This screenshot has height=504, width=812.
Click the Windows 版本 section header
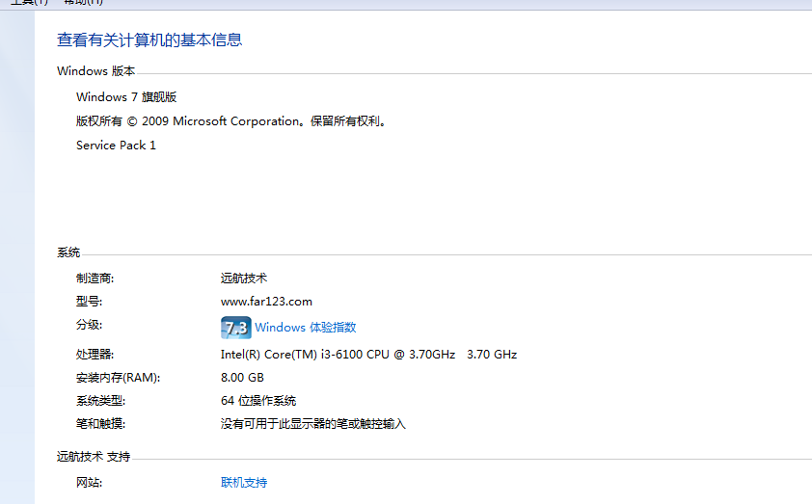96,71
